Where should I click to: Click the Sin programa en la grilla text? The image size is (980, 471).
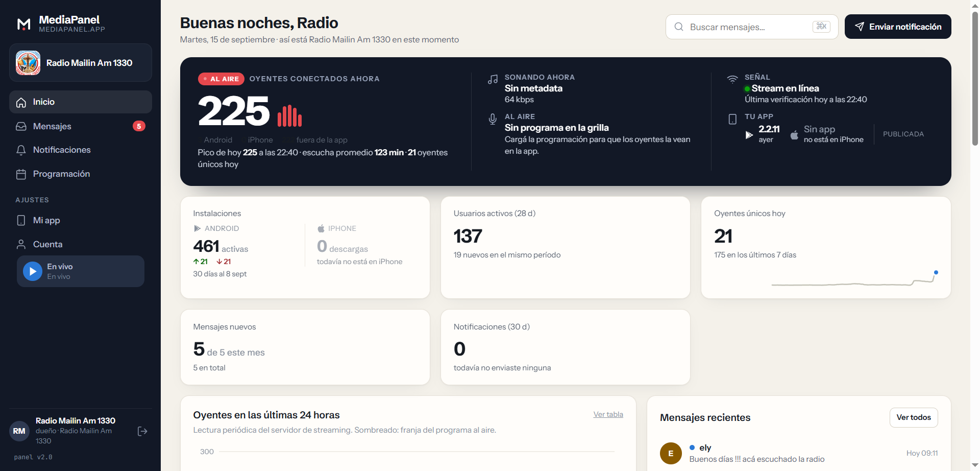click(557, 128)
